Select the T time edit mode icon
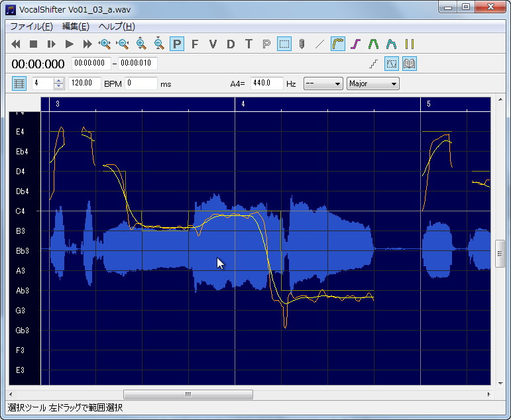Image resolution: width=511 pixels, height=420 pixels. (x=249, y=44)
